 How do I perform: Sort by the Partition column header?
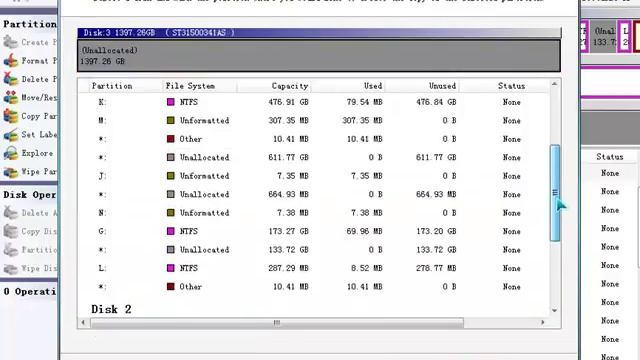[112, 86]
